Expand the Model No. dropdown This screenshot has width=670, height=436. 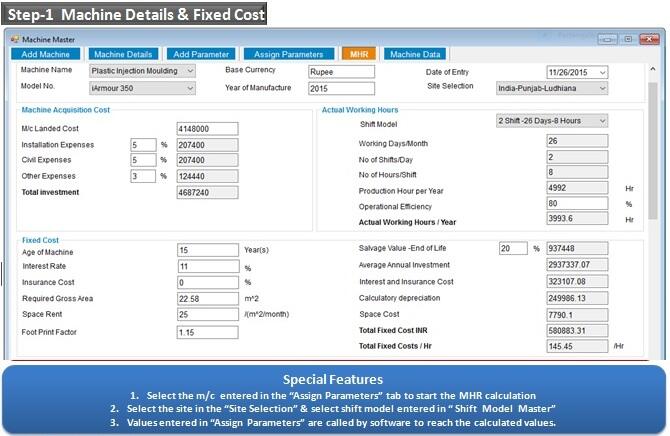[190, 88]
